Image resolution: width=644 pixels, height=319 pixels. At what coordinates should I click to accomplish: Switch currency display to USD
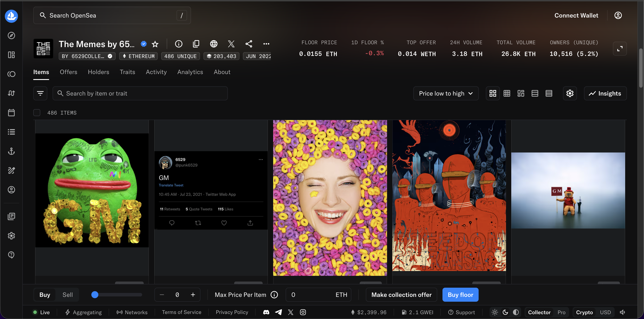click(x=605, y=312)
